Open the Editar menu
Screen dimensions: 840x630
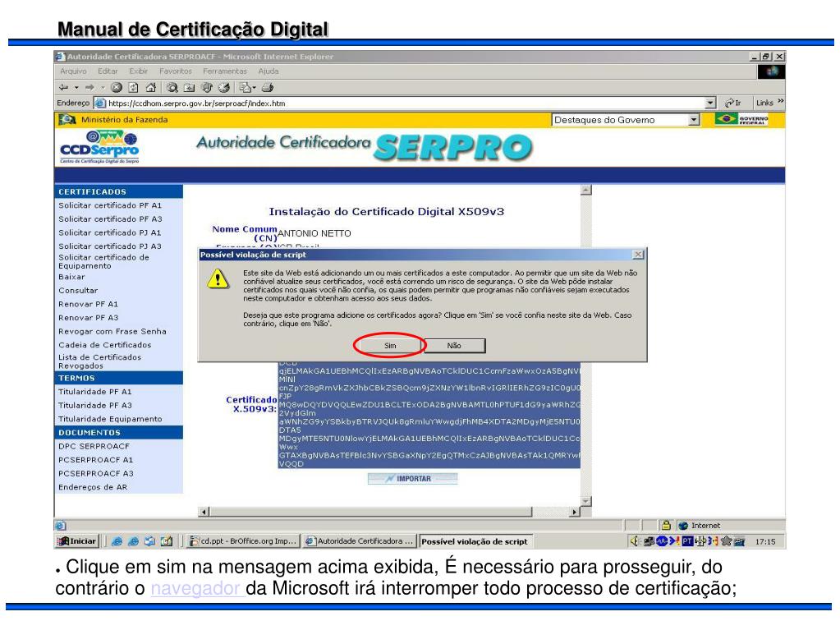click(108, 71)
